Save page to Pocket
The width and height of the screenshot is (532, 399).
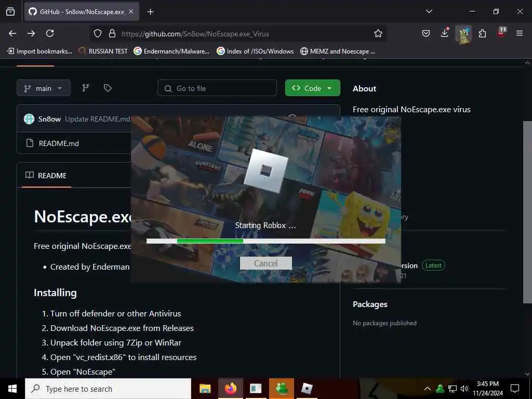point(426,33)
